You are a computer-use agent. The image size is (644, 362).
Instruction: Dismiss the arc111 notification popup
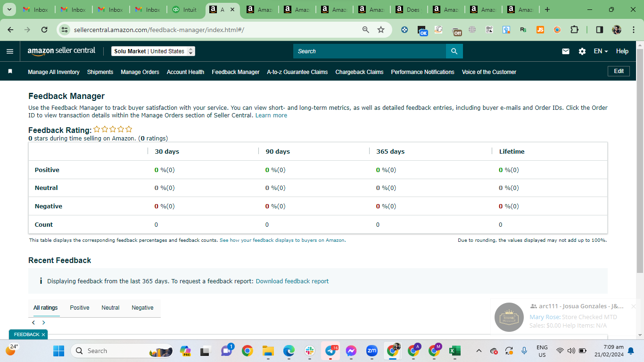[634, 306]
